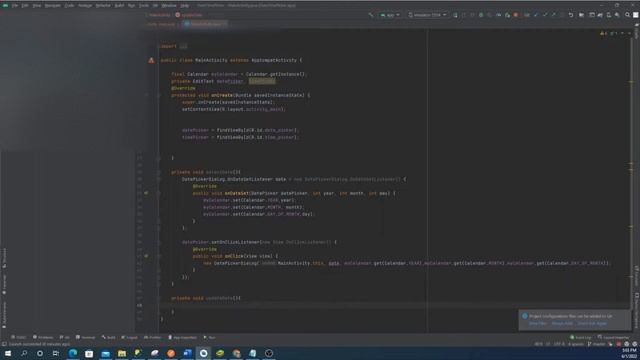Open the Problems tool window
Screen dimensions: 640x360
[x=43, y=338]
